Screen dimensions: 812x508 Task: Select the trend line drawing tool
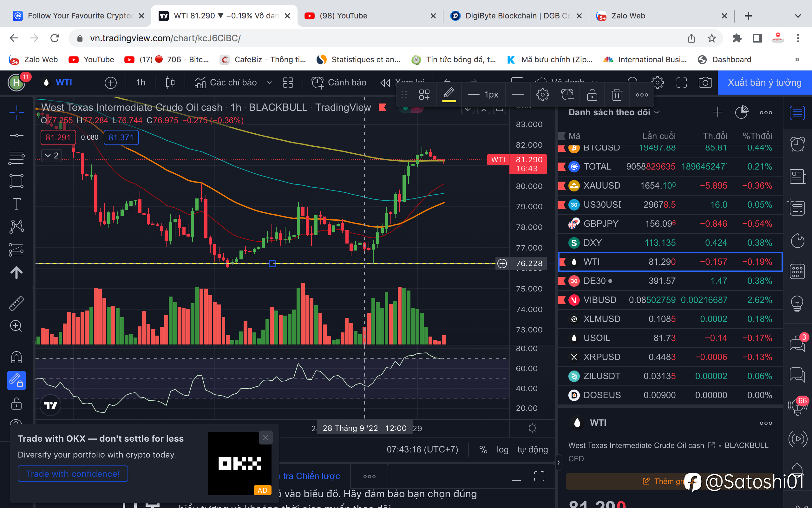(16, 135)
